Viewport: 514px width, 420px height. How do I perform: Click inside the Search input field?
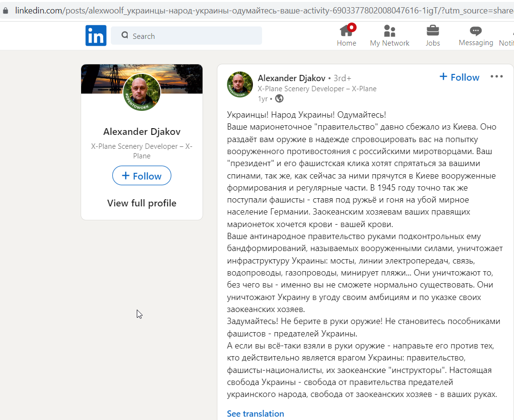(x=186, y=36)
